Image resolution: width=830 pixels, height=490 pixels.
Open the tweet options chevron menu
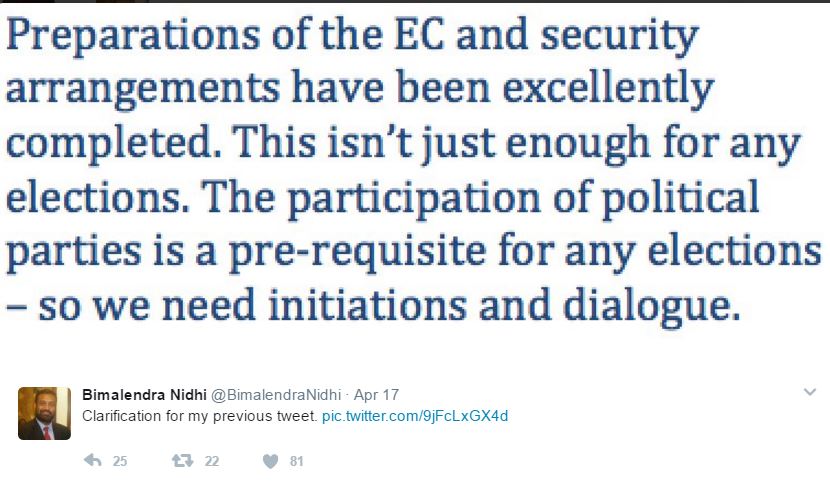810,392
